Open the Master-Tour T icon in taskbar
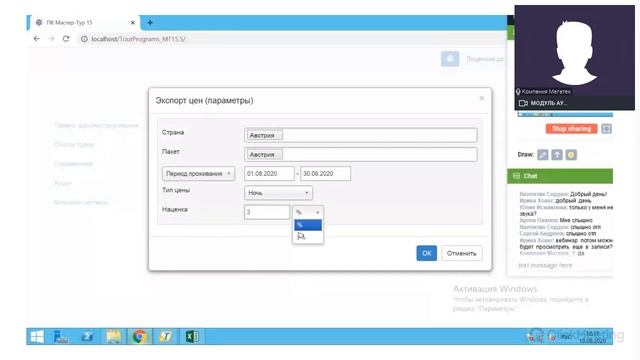 (166, 337)
